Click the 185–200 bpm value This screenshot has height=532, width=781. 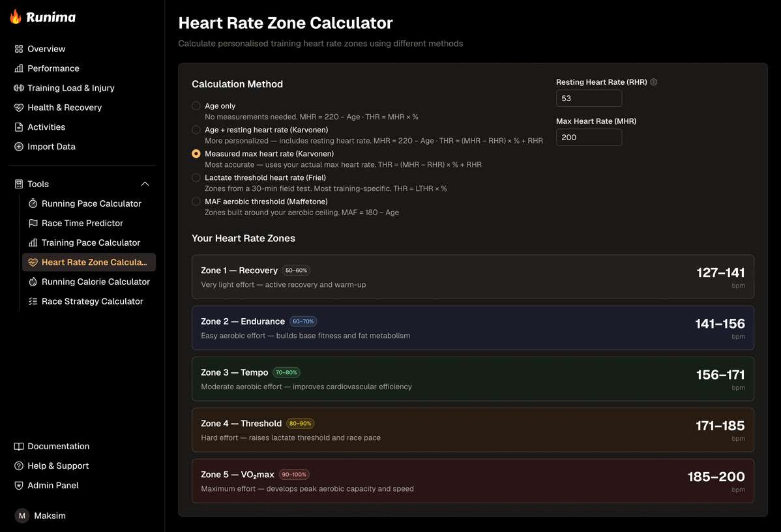(x=716, y=477)
